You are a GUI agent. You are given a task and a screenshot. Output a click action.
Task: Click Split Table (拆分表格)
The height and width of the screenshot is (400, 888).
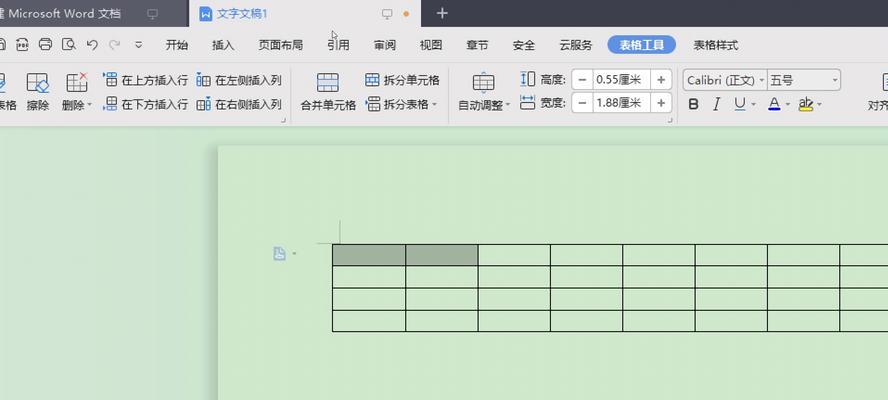tap(398, 104)
